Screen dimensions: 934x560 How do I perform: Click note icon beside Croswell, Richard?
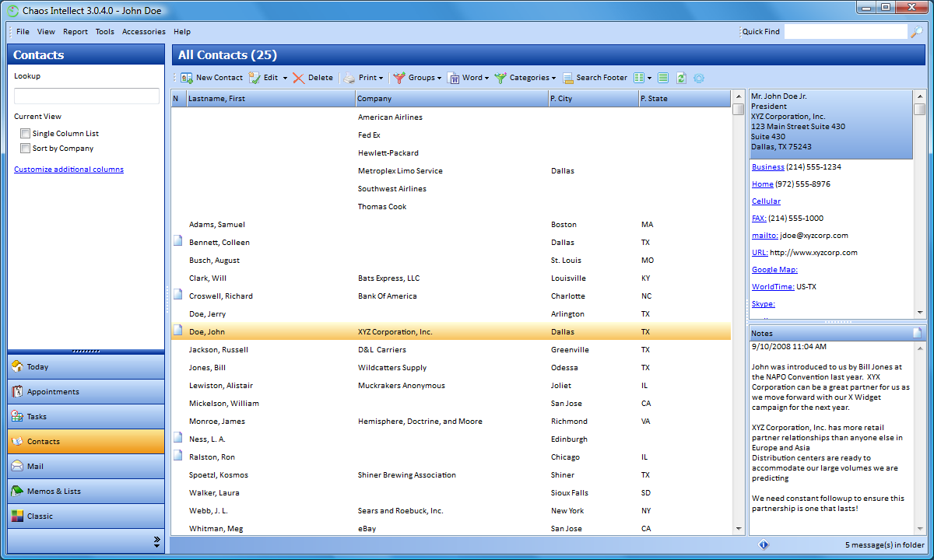click(177, 295)
